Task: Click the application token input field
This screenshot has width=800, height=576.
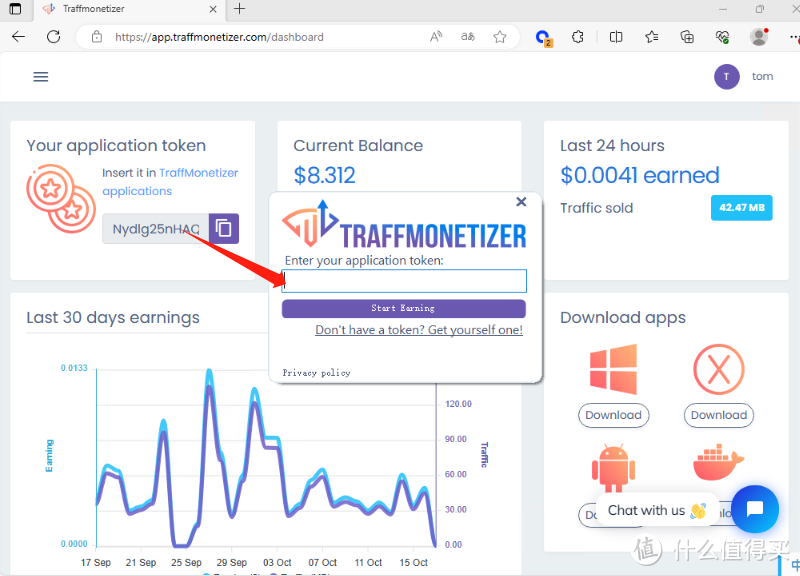Action: tap(404, 281)
